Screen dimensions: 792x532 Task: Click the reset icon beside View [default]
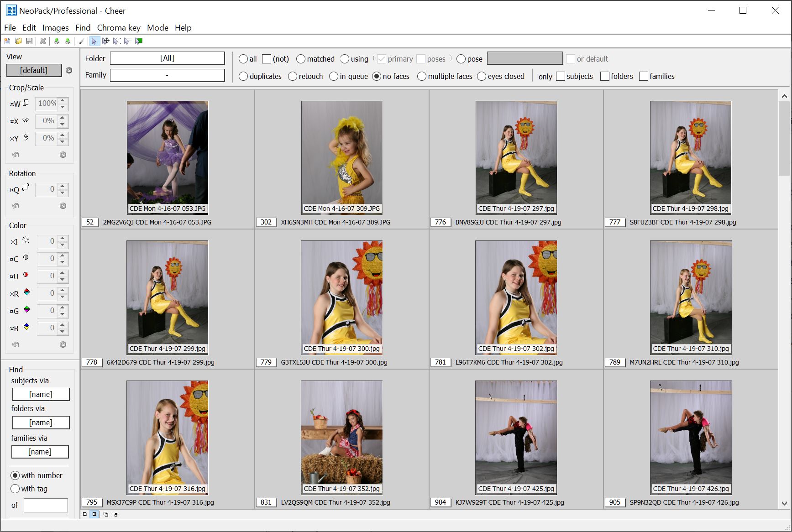(69, 70)
